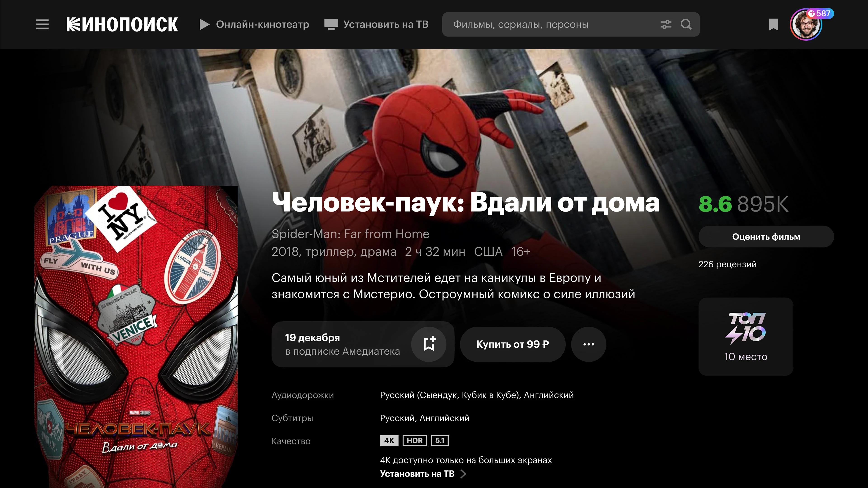This screenshot has width=868, height=488.
Task: Click the 8.6 rating value
Action: [x=715, y=204]
